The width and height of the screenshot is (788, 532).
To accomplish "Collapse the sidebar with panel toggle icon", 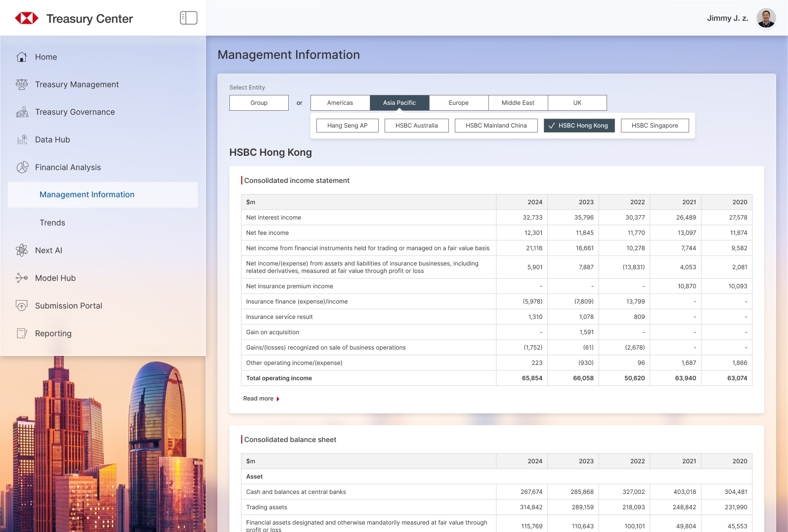I will tap(188, 18).
